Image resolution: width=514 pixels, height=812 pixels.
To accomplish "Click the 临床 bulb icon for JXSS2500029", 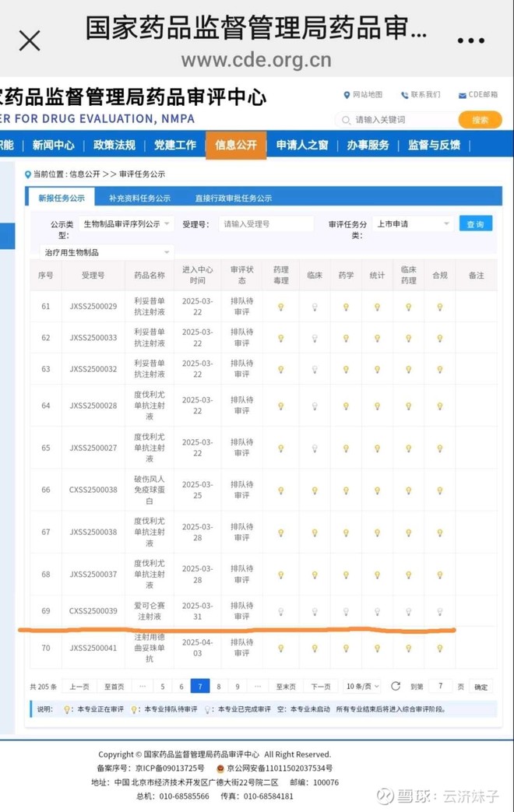I will pos(315,307).
